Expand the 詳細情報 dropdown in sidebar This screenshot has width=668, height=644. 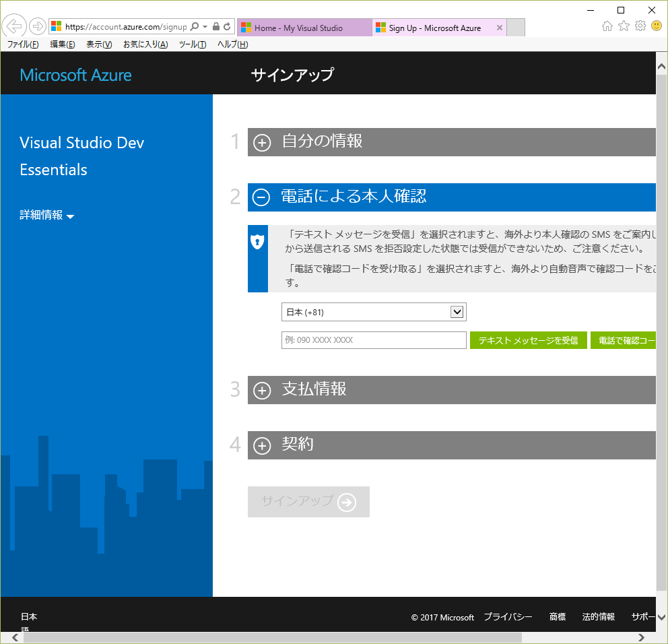47,215
